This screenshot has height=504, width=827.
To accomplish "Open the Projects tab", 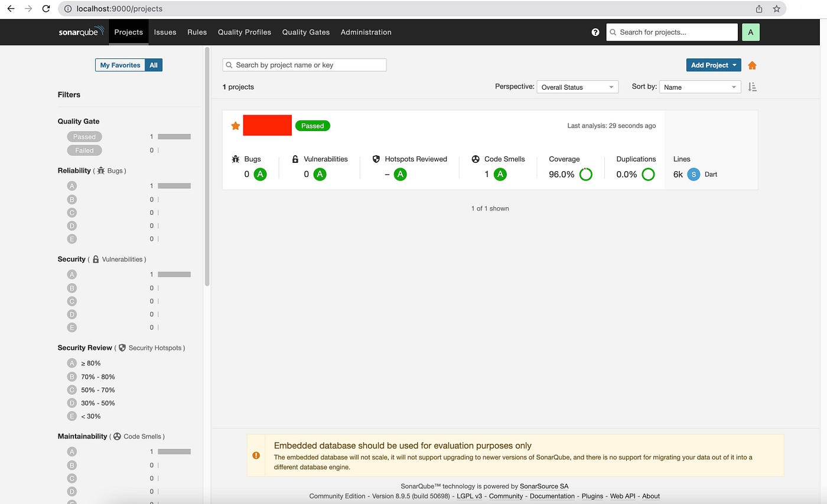I will 129,32.
